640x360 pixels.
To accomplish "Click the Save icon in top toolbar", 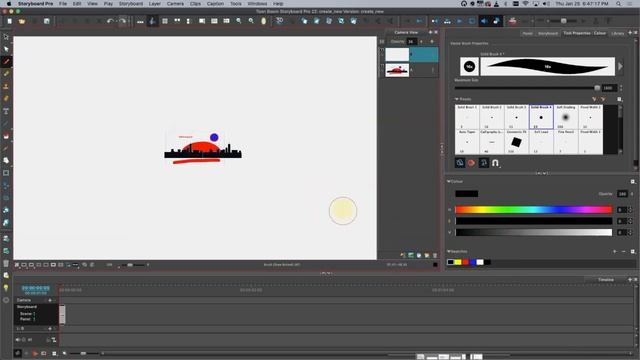I will [x=47, y=21].
